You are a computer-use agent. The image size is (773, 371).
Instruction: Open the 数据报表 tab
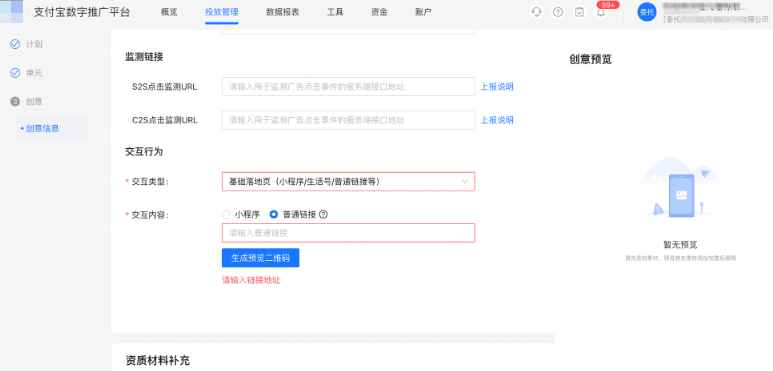tap(282, 12)
